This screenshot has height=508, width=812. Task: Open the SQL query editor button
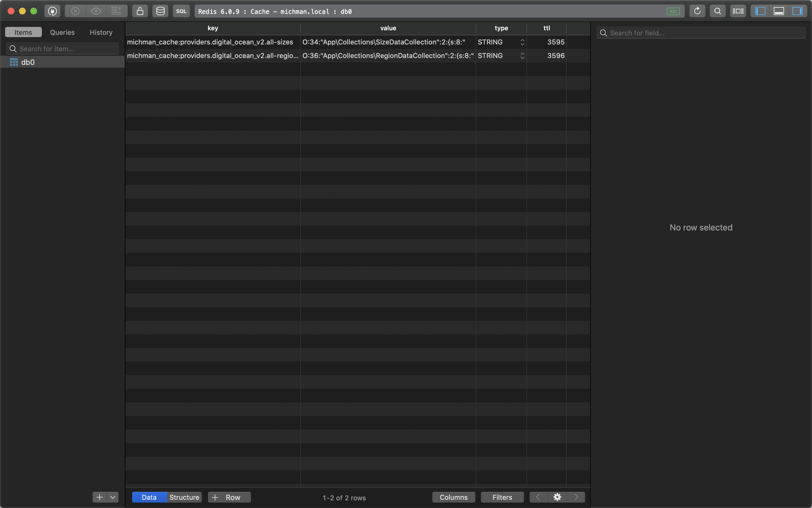pyautogui.click(x=181, y=11)
